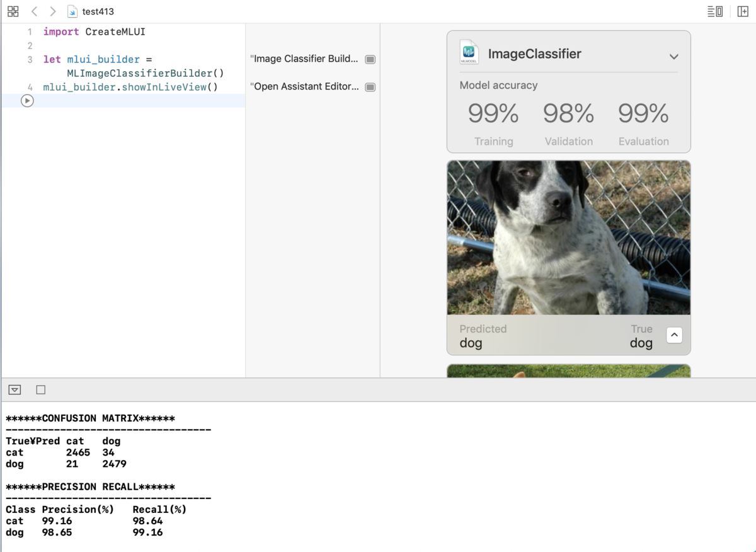The image size is (756, 552).
Task: Expand the ImageClassifier dropdown chevron
Action: point(673,56)
